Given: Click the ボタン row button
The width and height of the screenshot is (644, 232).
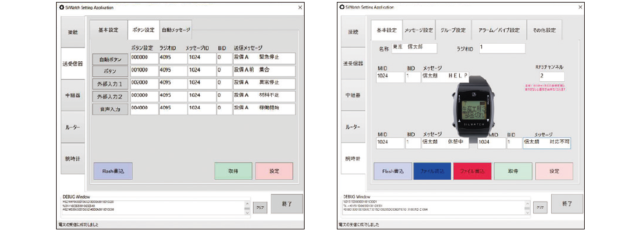Looking at the screenshot, I should click(110, 72).
